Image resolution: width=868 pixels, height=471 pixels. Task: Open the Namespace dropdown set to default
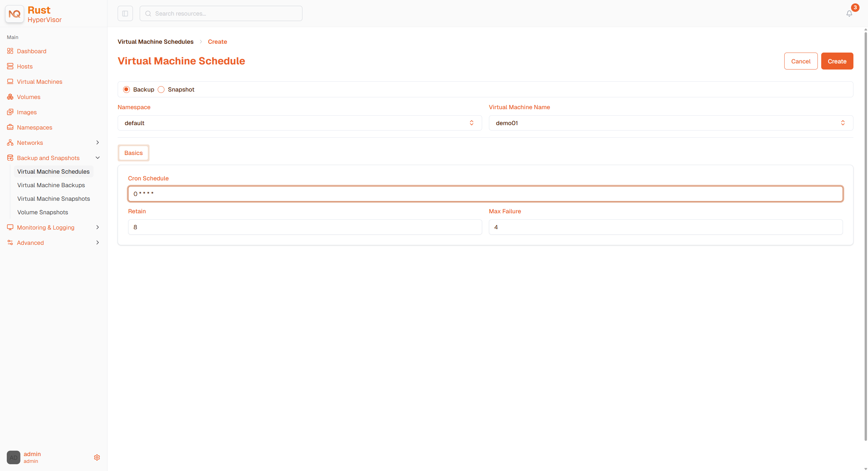[x=300, y=123]
